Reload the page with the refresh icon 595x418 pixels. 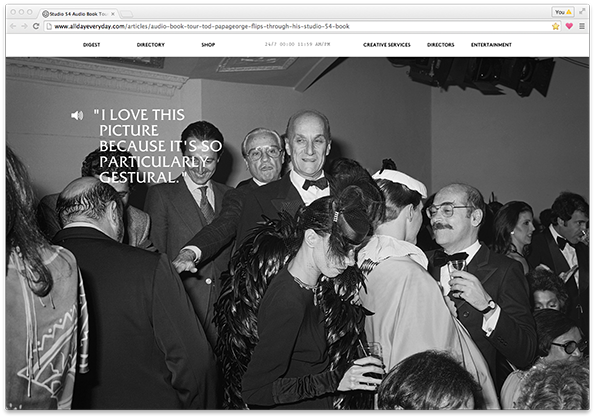(x=36, y=26)
